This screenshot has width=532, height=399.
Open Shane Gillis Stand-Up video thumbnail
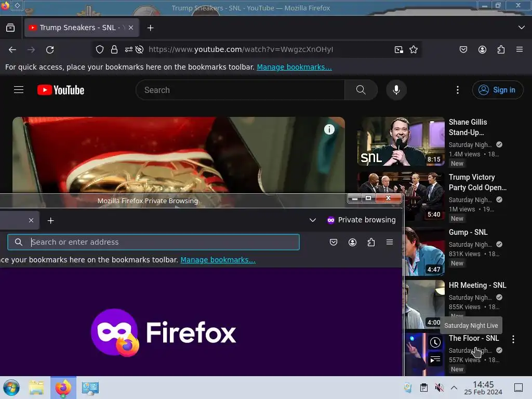(401, 141)
